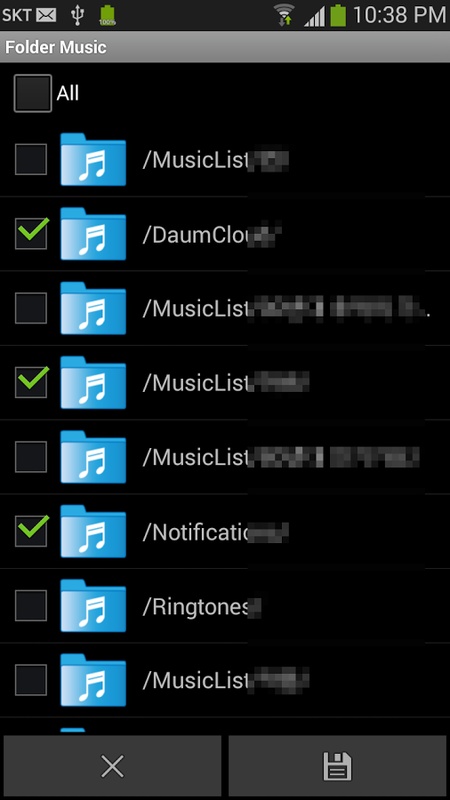
Task: Uncheck the DaumCloud folder checkbox
Action: 31,234
